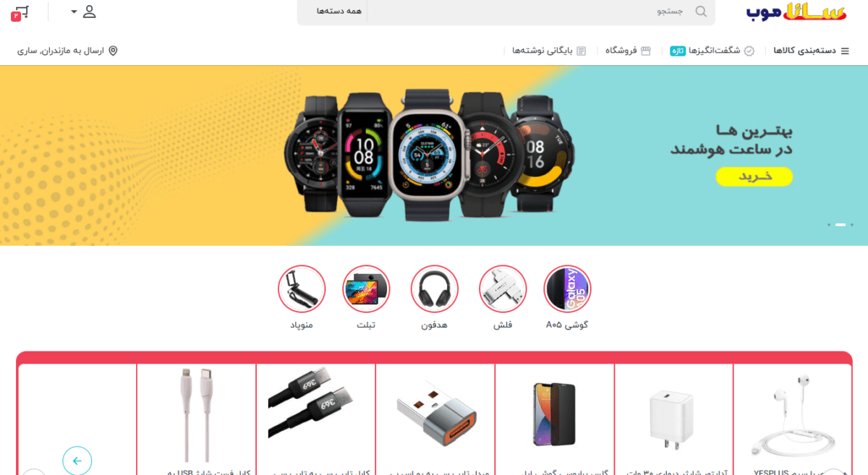Go to the فروشگاه menu item
868x475 pixels.
(x=628, y=51)
